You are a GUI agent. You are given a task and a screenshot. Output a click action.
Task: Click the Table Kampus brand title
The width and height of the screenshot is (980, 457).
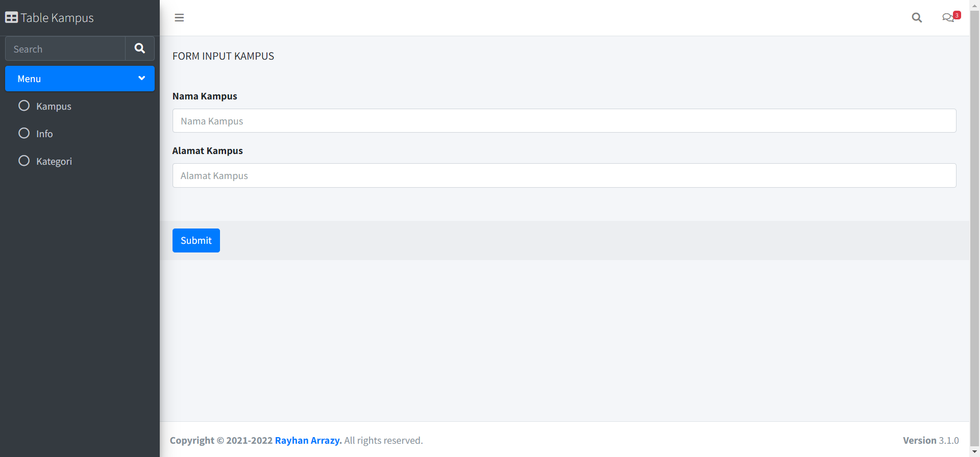57,18
